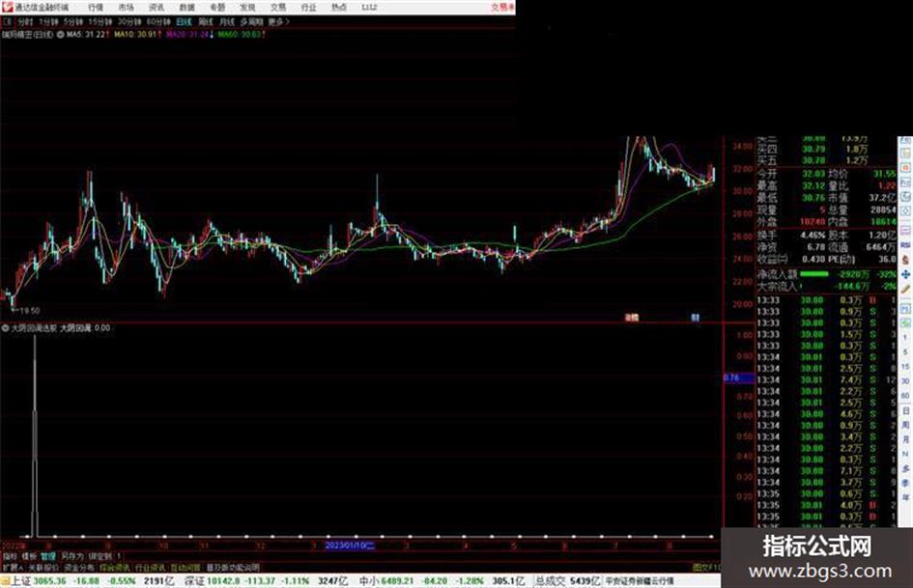The height and width of the screenshot is (588, 913).
Task: Click the money bag icon in right sidebar
Action: pyautogui.click(x=905, y=260)
